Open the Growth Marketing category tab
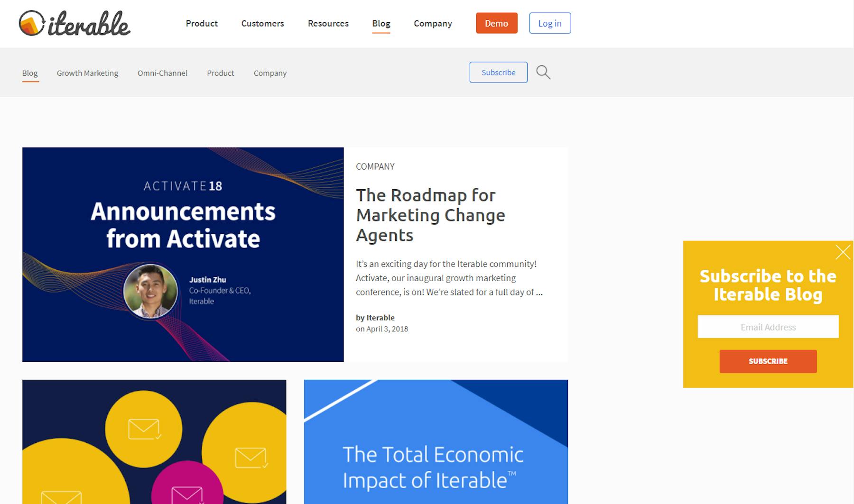The image size is (854, 504). click(x=87, y=73)
